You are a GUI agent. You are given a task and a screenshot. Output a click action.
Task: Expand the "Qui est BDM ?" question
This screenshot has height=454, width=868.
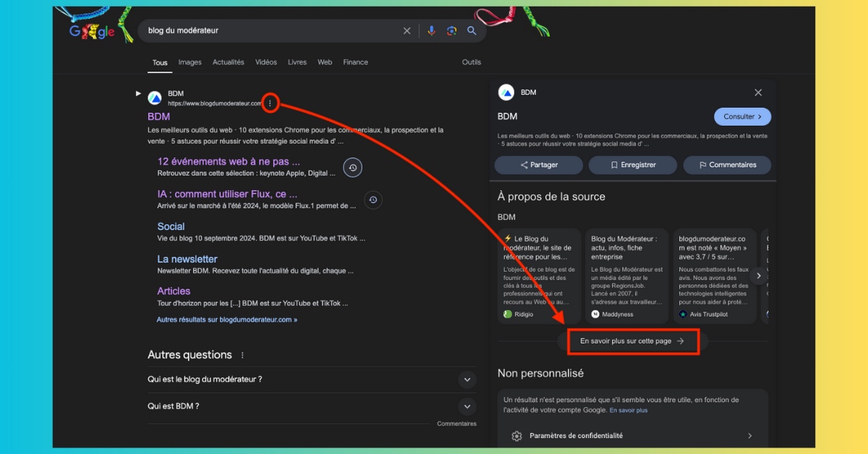(x=467, y=406)
